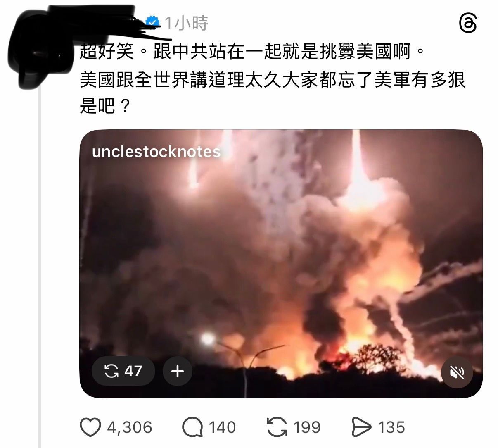Click the 4,306 likes count
This screenshot has width=498, height=448.
click(130, 427)
